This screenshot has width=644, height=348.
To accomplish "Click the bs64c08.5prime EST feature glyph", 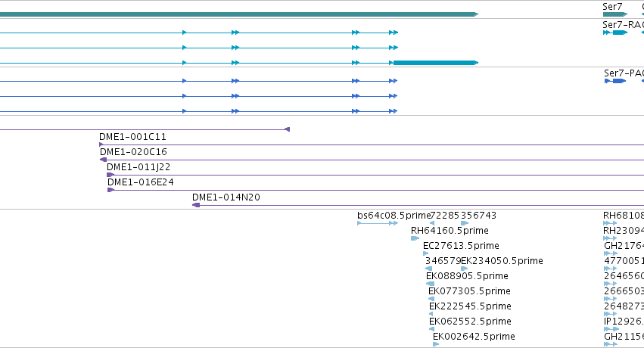I will [x=378, y=223].
